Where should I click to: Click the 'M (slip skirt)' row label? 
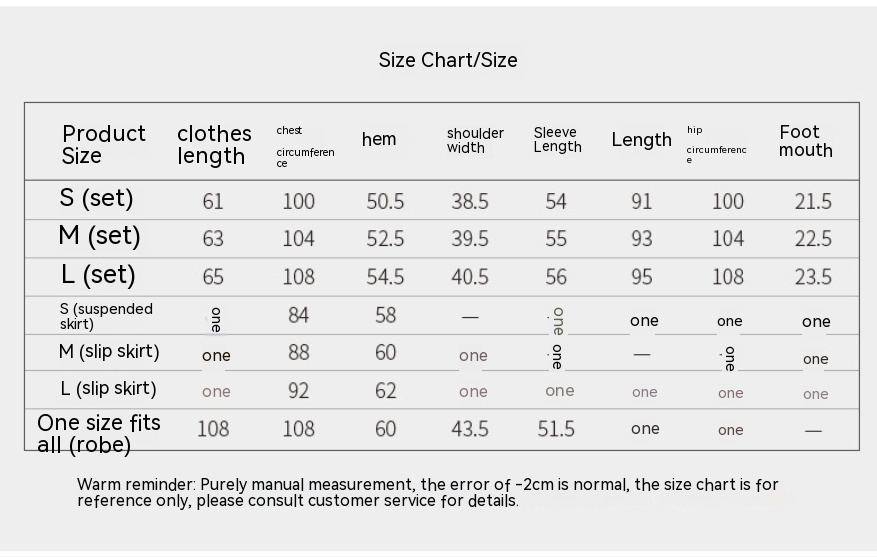[109, 352]
